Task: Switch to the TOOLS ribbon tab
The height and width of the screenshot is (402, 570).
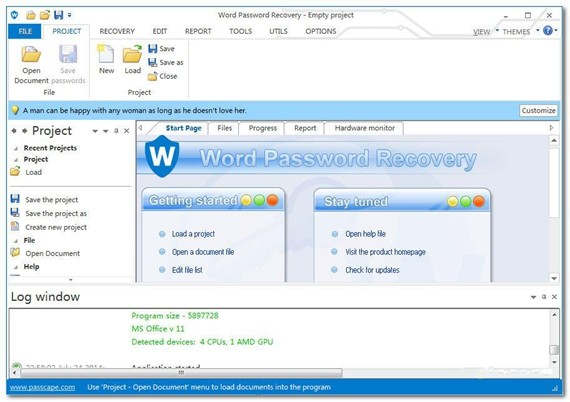Action: tap(240, 31)
